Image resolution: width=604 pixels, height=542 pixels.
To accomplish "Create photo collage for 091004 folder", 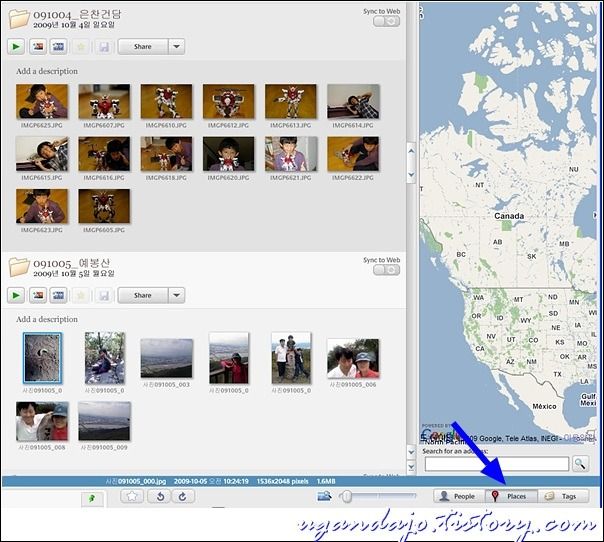I will 38,47.
